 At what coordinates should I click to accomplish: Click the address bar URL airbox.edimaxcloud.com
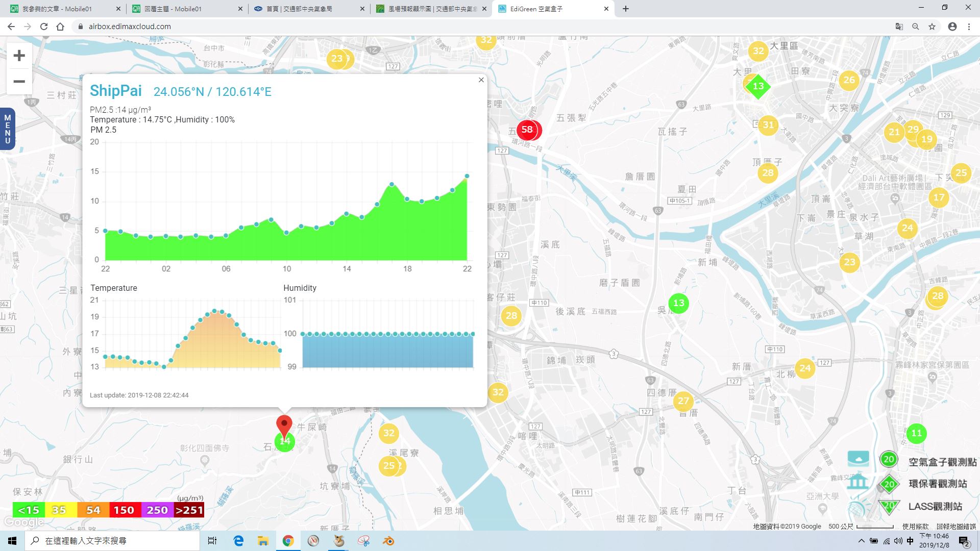click(130, 27)
